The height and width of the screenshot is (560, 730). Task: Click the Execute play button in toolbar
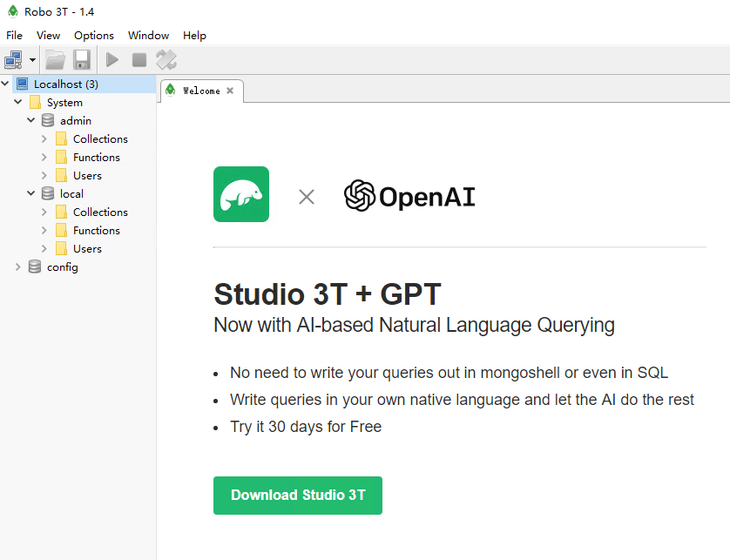112,60
